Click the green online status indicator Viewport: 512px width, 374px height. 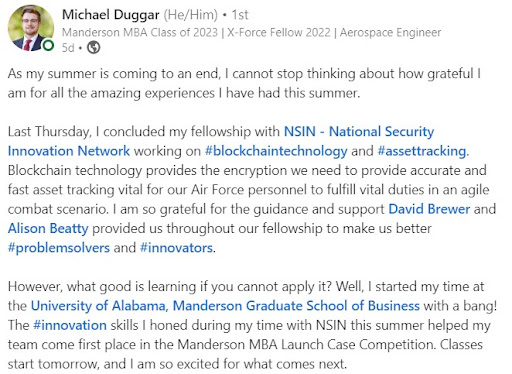point(48,45)
